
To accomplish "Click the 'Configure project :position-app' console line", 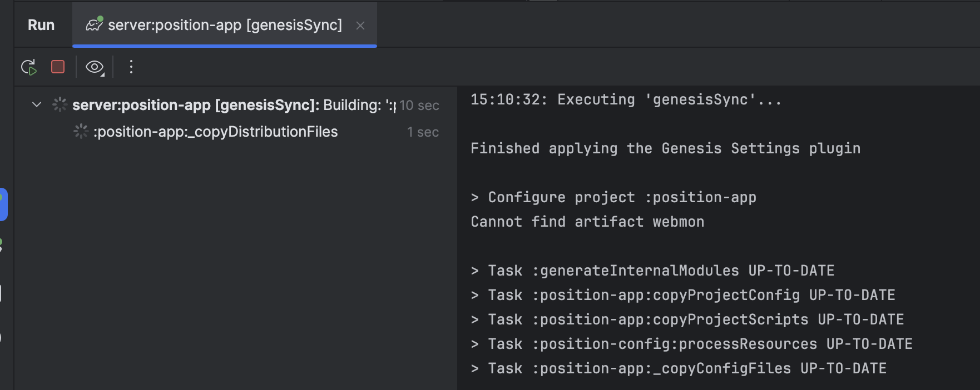I will point(613,198).
